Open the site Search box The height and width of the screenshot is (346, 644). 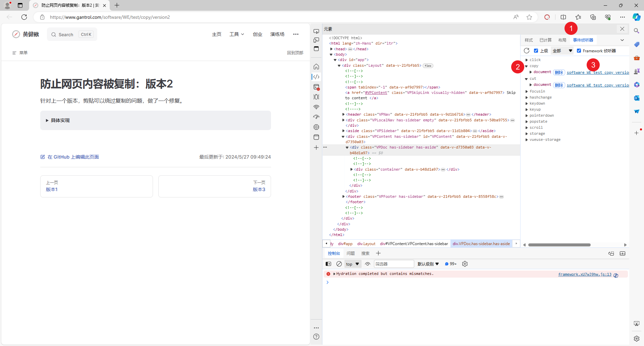pyautogui.click(x=72, y=34)
